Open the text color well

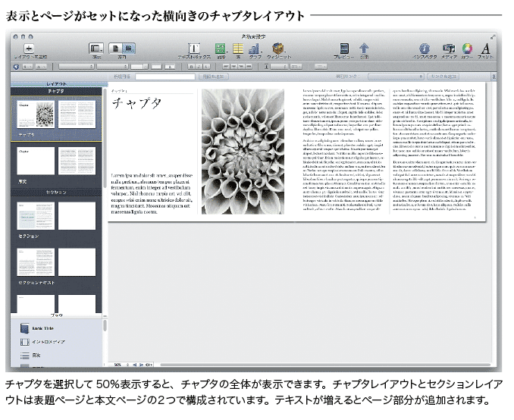pos(156,67)
